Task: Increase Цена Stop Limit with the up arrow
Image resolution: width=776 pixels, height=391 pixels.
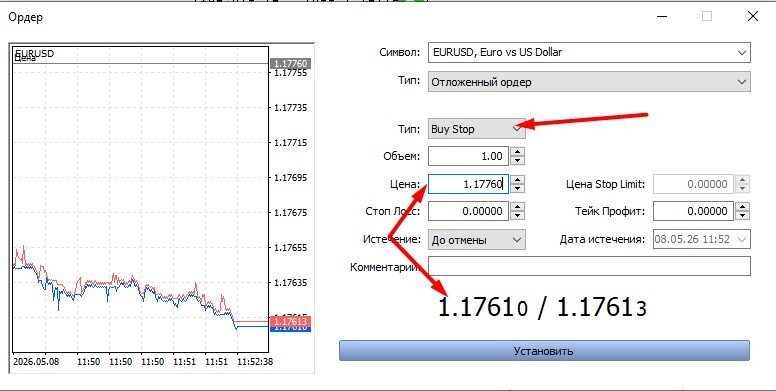Action: coord(742,180)
